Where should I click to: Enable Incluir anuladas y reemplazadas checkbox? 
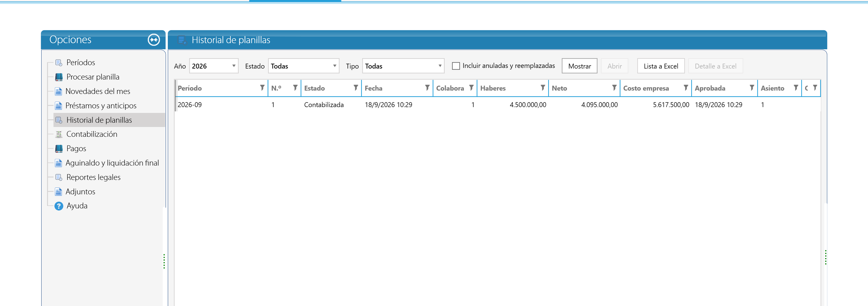coord(456,66)
